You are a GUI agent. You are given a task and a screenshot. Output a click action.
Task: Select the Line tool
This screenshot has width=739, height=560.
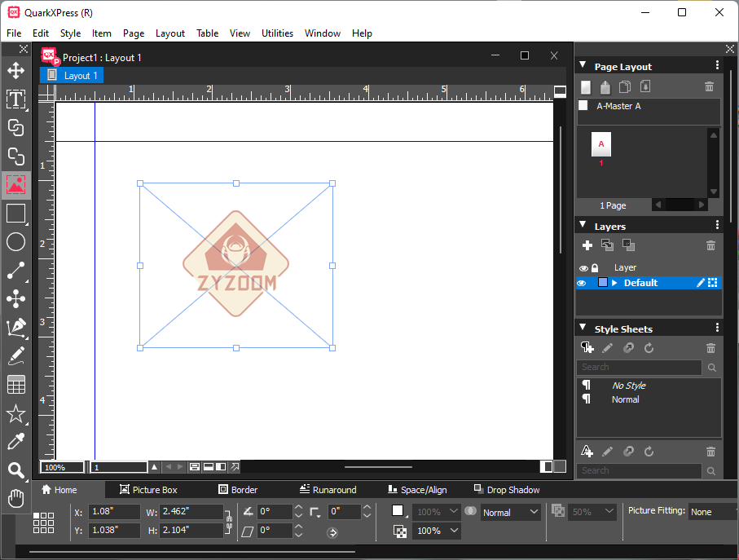(16, 271)
